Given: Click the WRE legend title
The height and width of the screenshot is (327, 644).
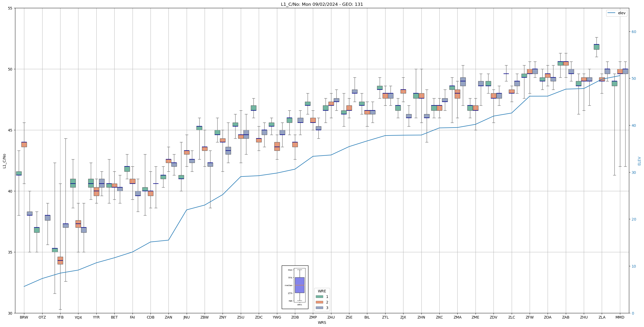Looking at the screenshot, I should 322,291.
